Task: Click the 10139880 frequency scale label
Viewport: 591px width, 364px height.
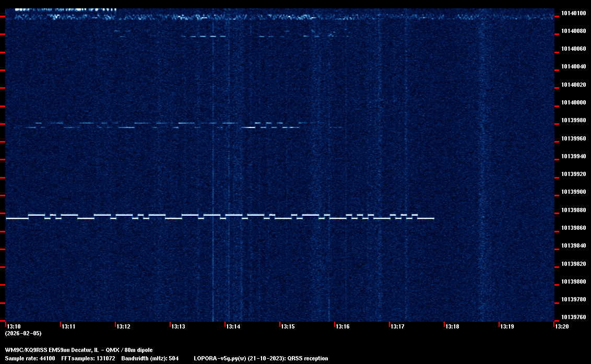Action: coord(573,210)
